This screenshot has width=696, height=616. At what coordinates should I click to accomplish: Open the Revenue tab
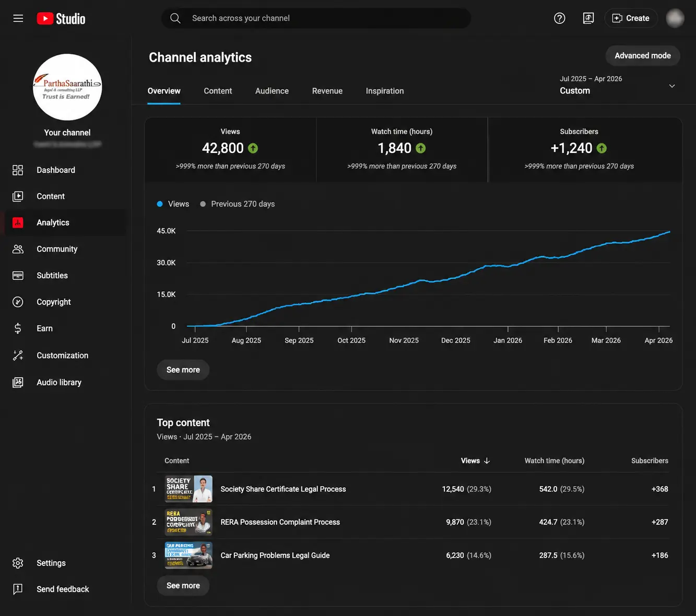click(x=327, y=91)
